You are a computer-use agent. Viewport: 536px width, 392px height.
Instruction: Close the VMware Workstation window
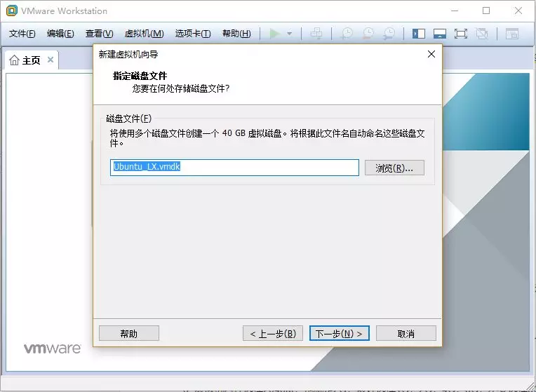(518, 11)
